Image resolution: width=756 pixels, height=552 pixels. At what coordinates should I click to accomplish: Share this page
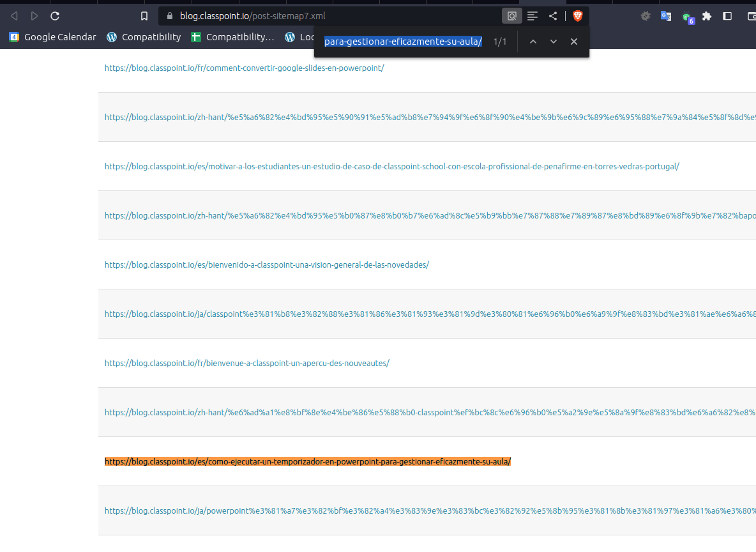coord(553,16)
